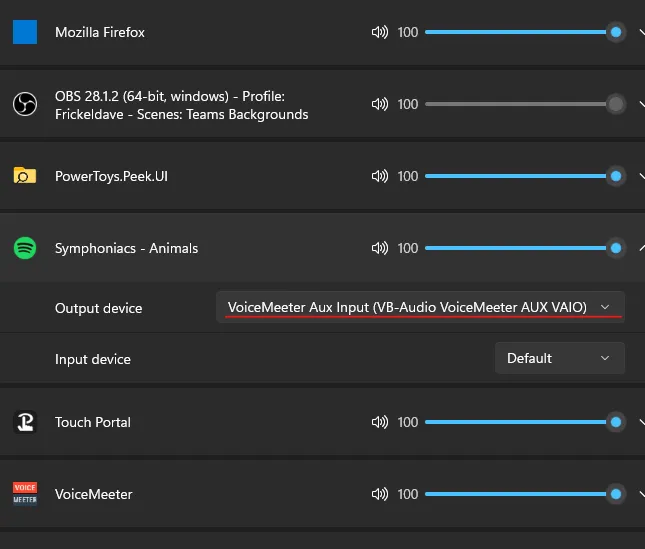The width and height of the screenshot is (645, 549).
Task: Click the VoiceMeeter app icon
Action: pyautogui.click(x=25, y=494)
